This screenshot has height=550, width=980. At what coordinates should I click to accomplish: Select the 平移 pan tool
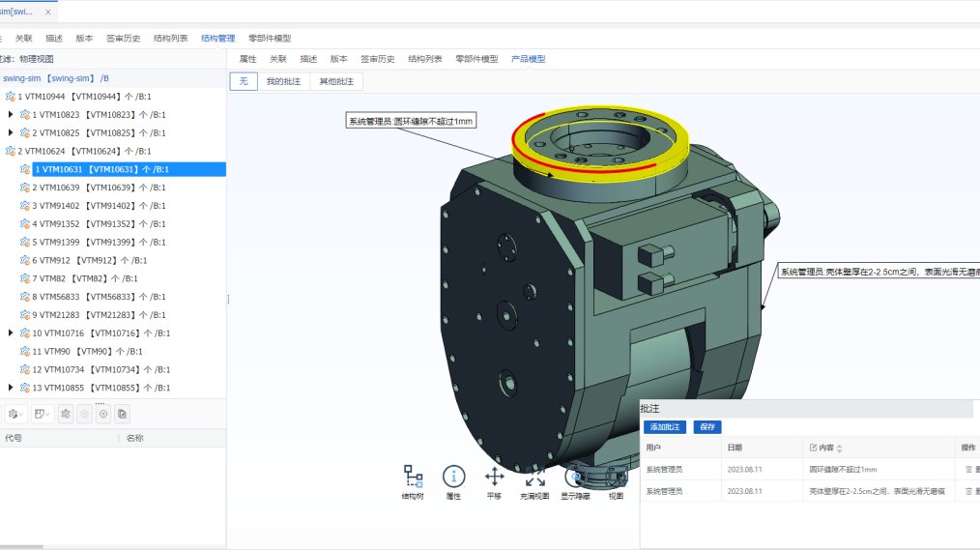[x=494, y=477]
